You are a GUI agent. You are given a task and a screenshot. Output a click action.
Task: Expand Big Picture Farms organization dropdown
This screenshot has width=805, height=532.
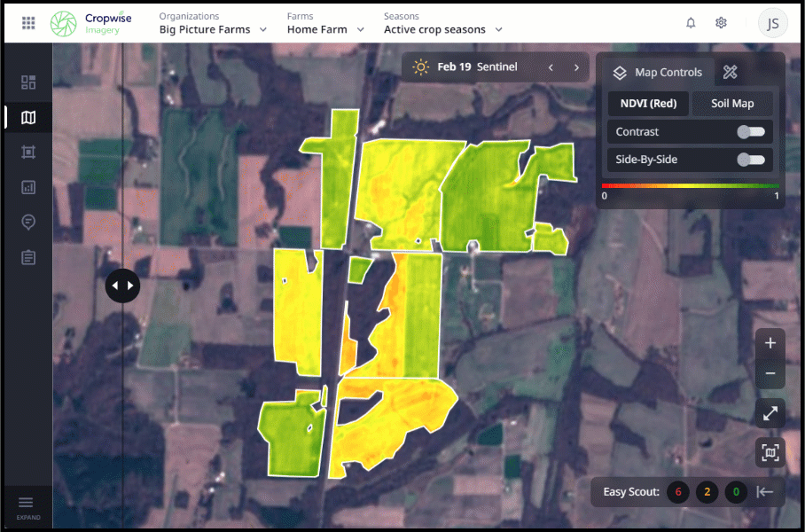pyautogui.click(x=213, y=29)
